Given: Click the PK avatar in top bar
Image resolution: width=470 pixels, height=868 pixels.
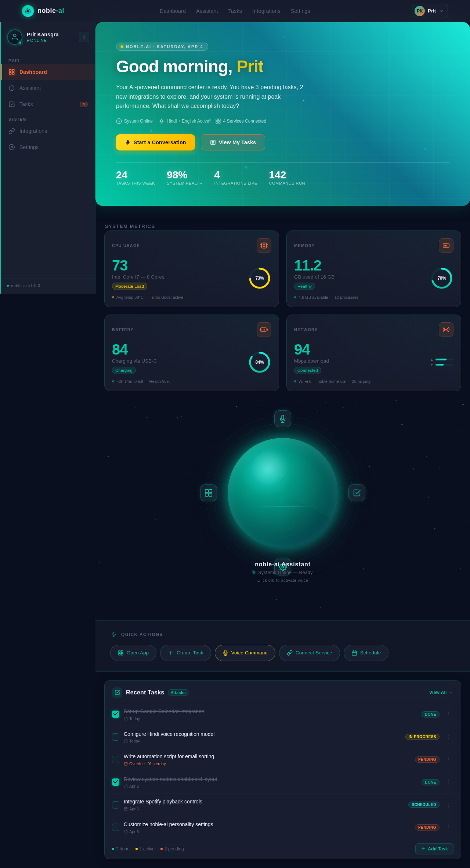Looking at the screenshot, I should (x=420, y=11).
